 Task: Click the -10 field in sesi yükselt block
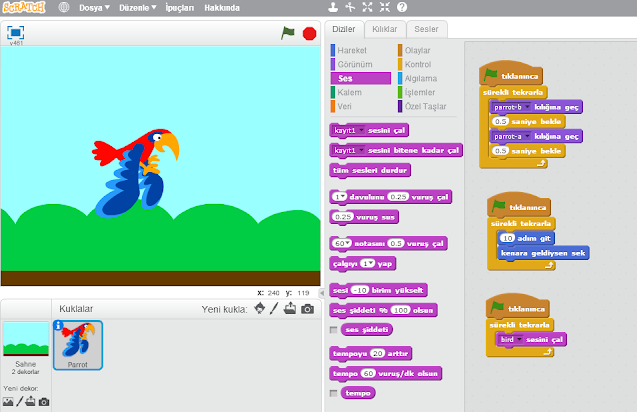pos(360,290)
